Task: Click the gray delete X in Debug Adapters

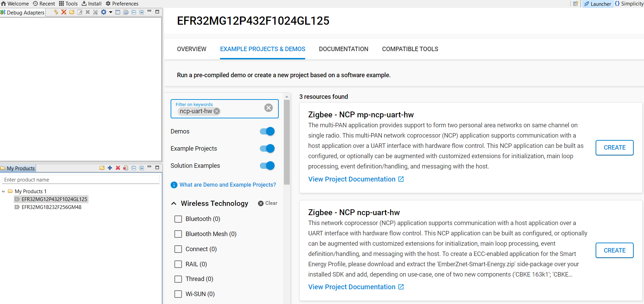Action: click(88, 12)
